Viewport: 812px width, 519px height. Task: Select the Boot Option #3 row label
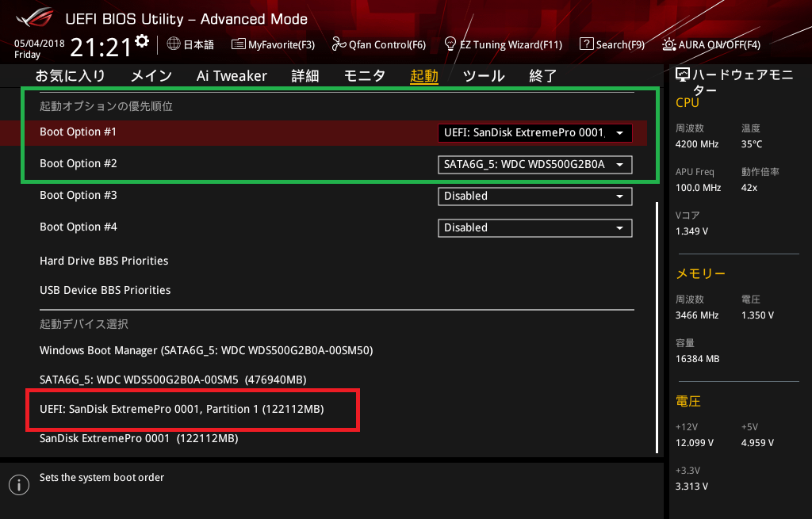pyautogui.click(x=79, y=195)
